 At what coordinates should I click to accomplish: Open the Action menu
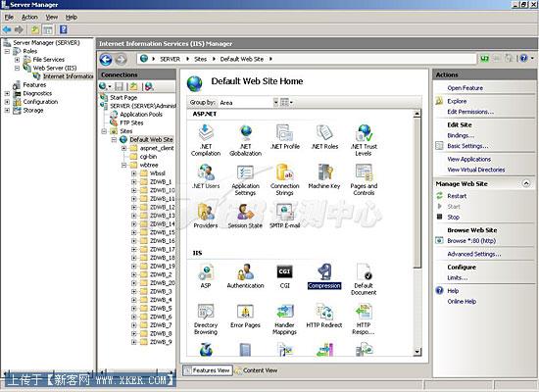[x=29, y=18]
